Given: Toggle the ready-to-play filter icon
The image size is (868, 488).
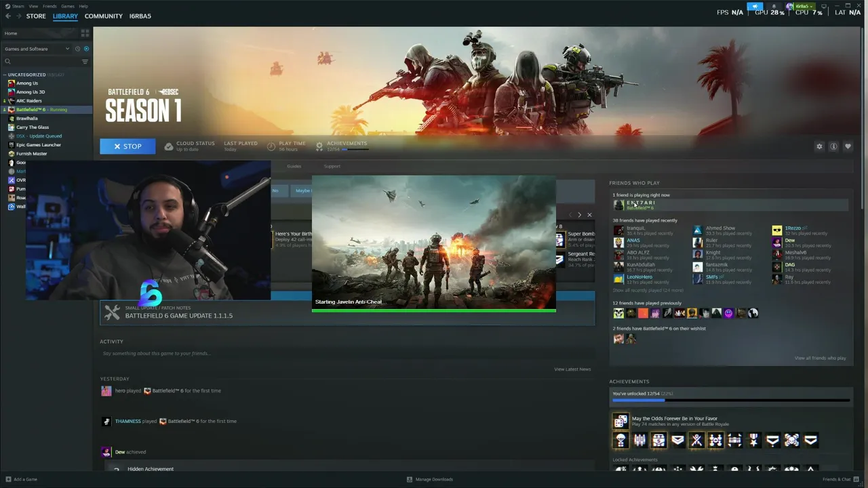Looking at the screenshot, I should click(x=86, y=49).
